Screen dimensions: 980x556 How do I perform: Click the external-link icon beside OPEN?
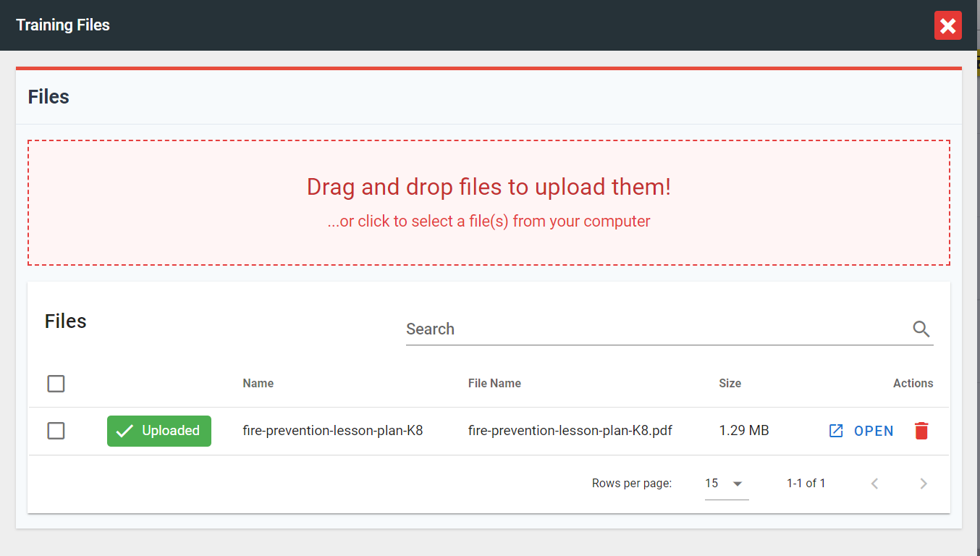836,431
